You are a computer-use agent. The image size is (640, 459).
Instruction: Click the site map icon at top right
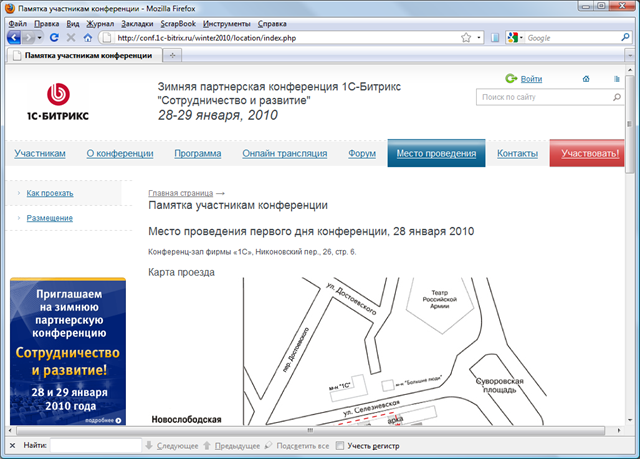coord(616,79)
